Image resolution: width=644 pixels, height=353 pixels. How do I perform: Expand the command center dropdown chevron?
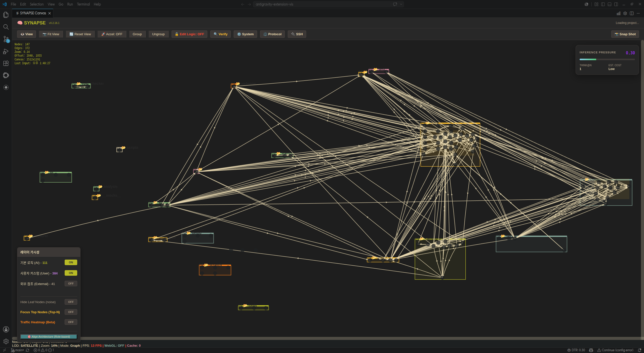[x=401, y=4]
